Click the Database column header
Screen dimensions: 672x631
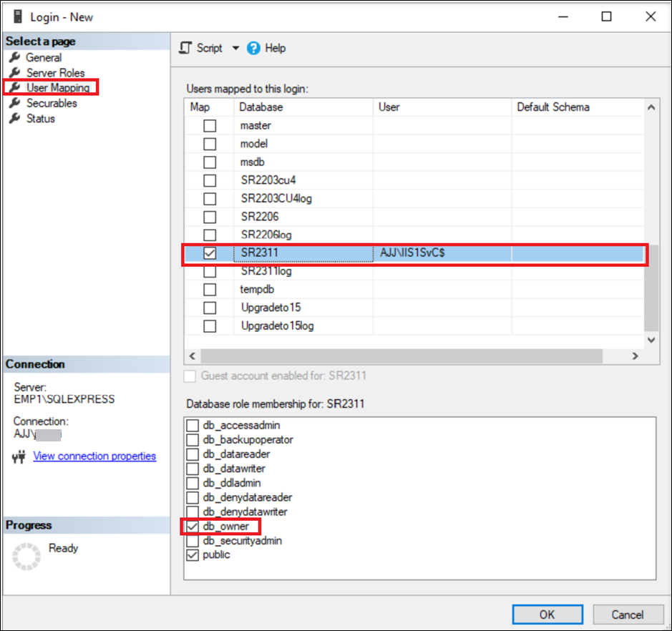[x=255, y=107]
